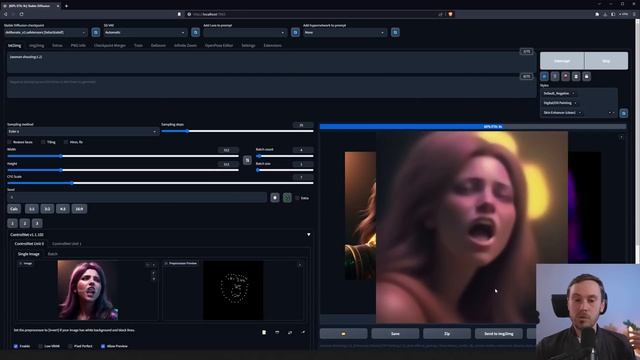Screen dimensions: 640x360
Task: Toggle the Tiling checkbox
Action: pyautogui.click(x=43, y=142)
